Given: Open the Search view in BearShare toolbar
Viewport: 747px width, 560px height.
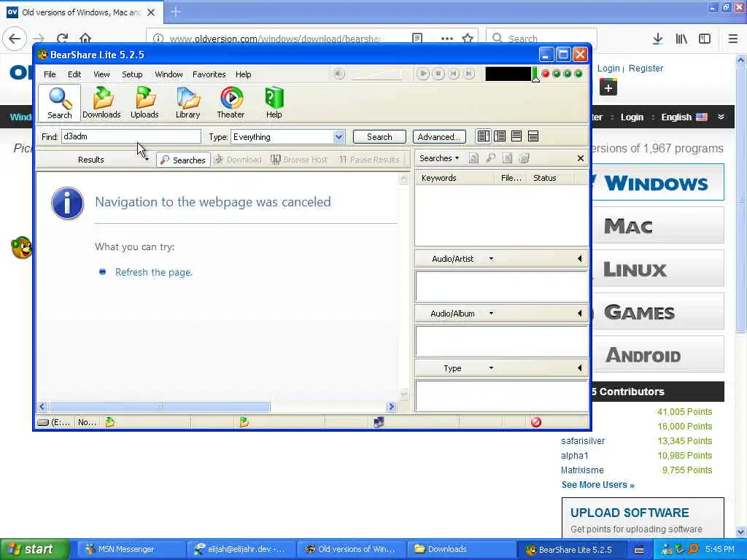Looking at the screenshot, I should point(60,103).
